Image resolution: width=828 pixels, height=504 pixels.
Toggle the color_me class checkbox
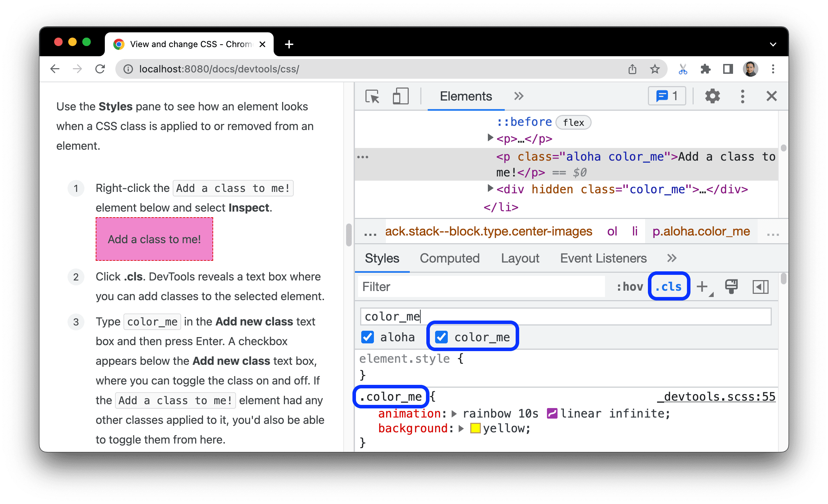[x=442, y=337]
